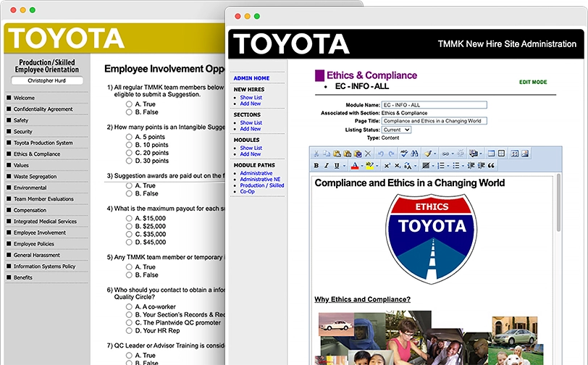Viewport: 588px width, 365px height.
Task: Open Find with binoculars icon
Action: point(414,154)
